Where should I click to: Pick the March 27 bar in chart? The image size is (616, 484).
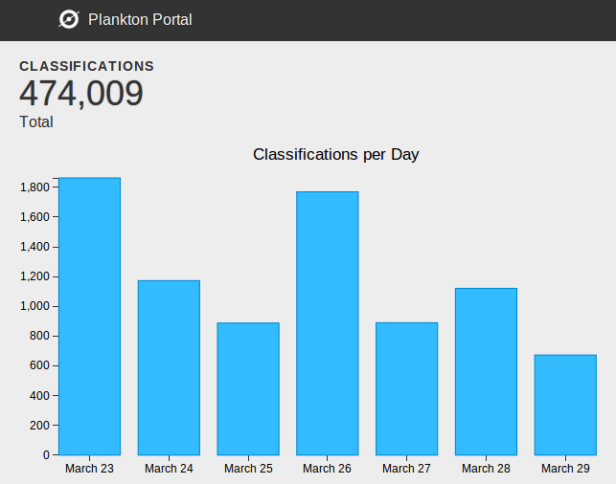click(406, 388)
